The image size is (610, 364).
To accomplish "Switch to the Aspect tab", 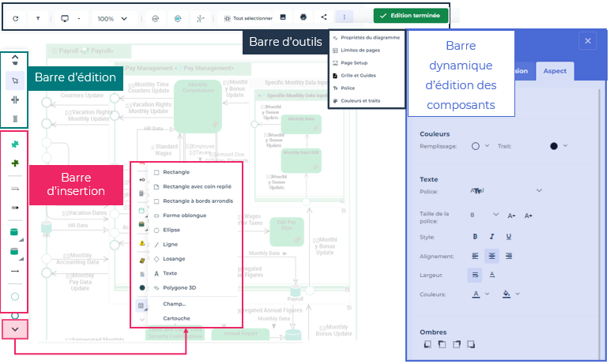I will [554, 71].
